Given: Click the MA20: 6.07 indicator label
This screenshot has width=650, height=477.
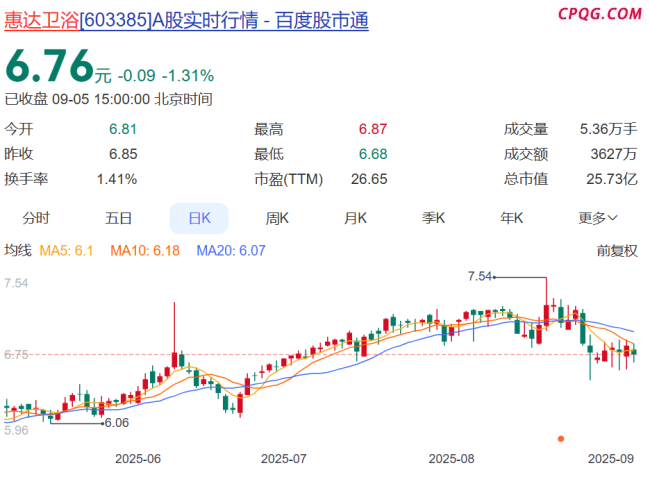Looking at the screenshot, I should 231,251.
